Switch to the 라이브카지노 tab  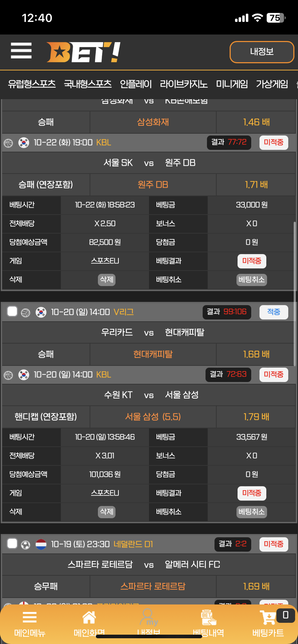tap(184, 84)
